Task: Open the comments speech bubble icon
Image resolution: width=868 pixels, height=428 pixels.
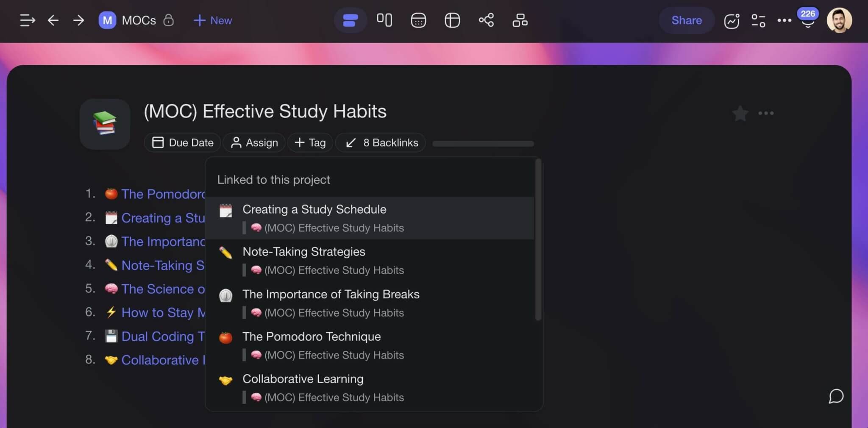Action: coord(836,396)
